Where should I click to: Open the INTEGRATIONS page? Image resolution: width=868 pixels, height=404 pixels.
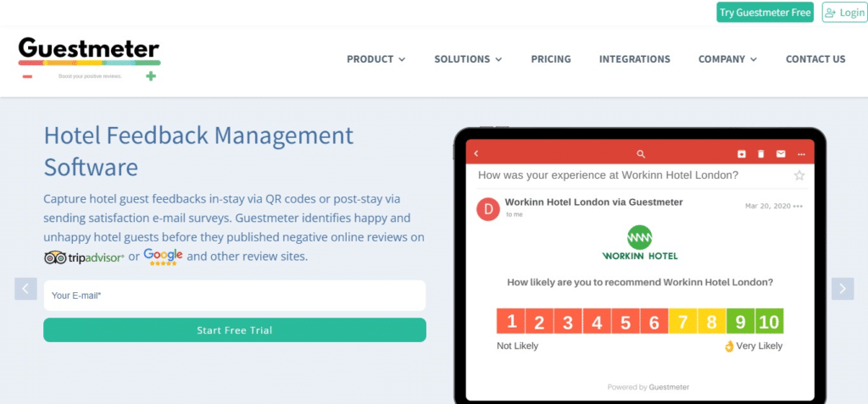point(634,59)
